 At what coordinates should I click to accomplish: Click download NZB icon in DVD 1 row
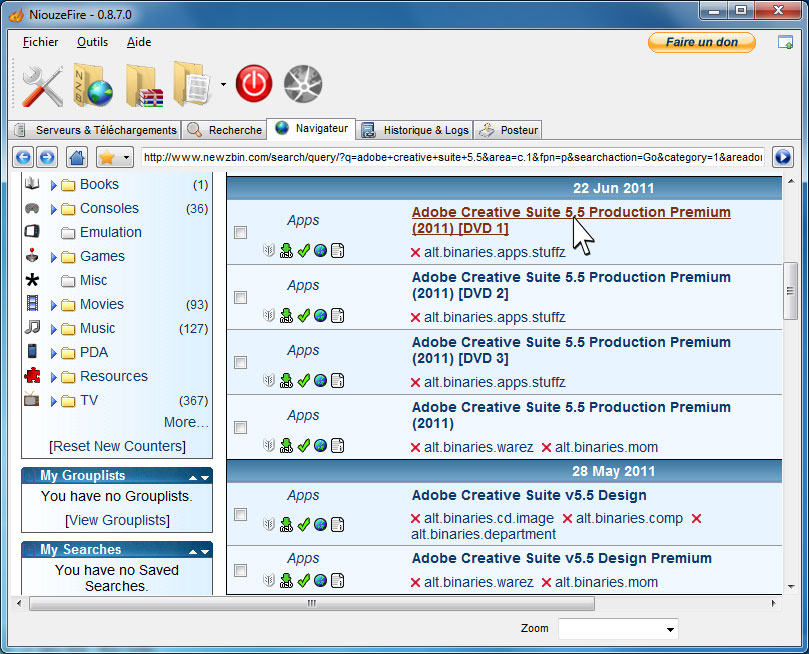pyautogui.click(x=286, y=251)
